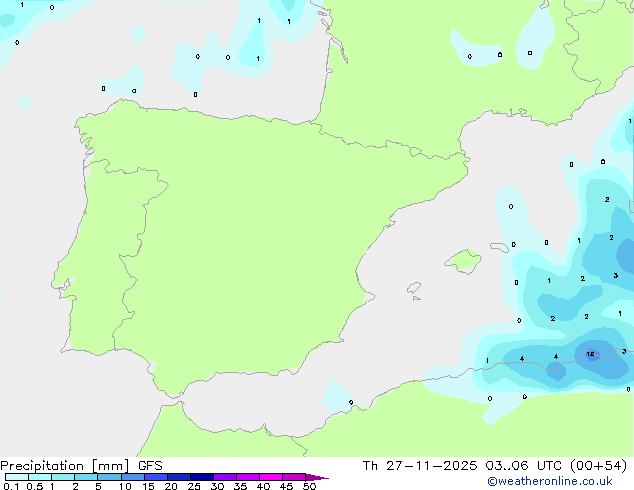
Task: Pick the 15–20 mm blue legend box
Action: (156, 477)
